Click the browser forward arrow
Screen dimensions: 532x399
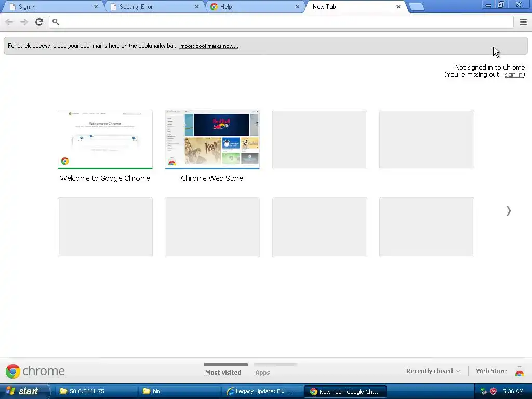(x=24, y=22)
